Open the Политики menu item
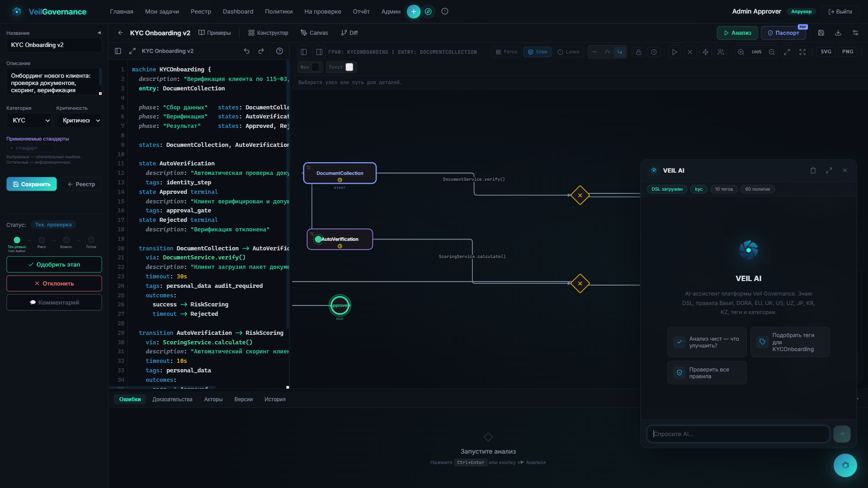Viewport: 868px width, 488px height. (x=278, y=11)
